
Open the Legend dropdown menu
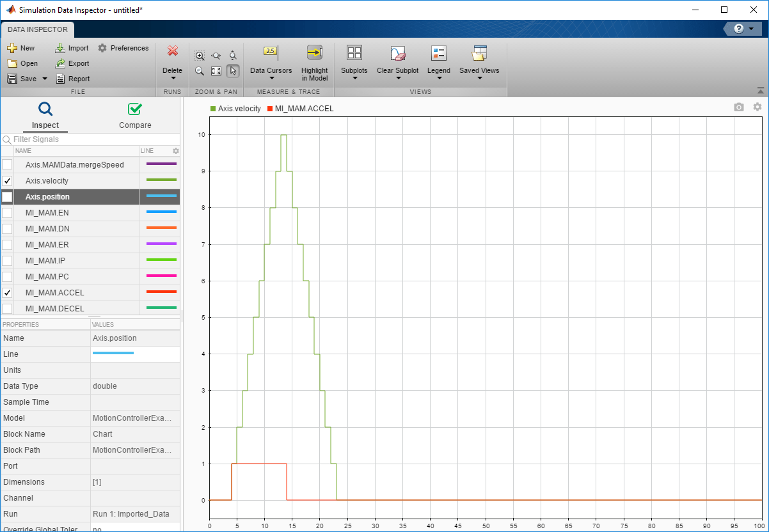[438, 78]
